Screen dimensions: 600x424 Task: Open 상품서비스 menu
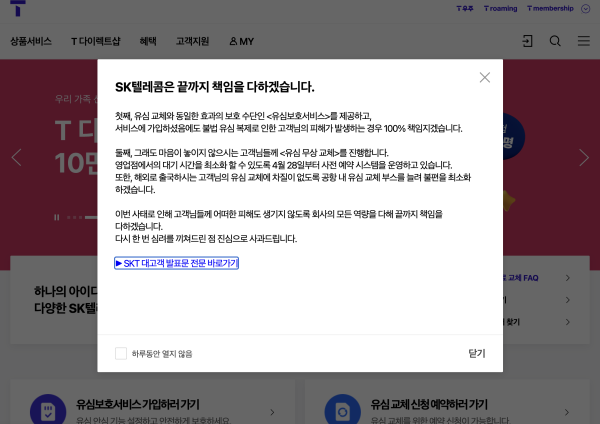click(31, 41)
